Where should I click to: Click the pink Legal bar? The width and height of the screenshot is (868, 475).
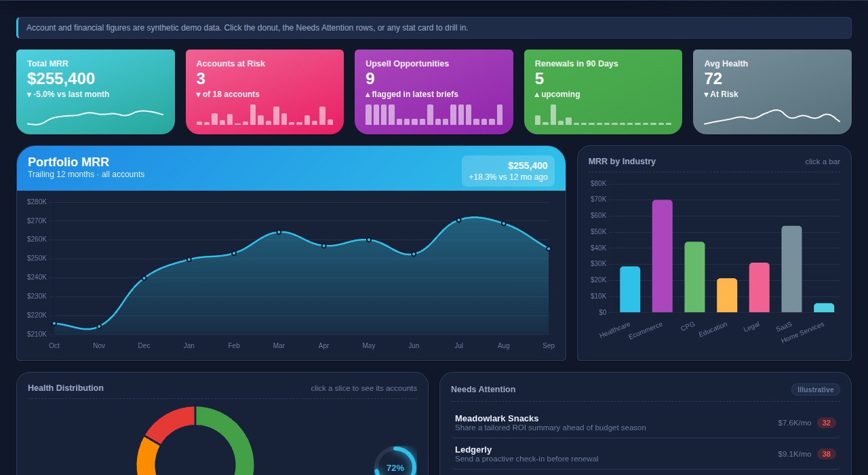coord(759,288)
